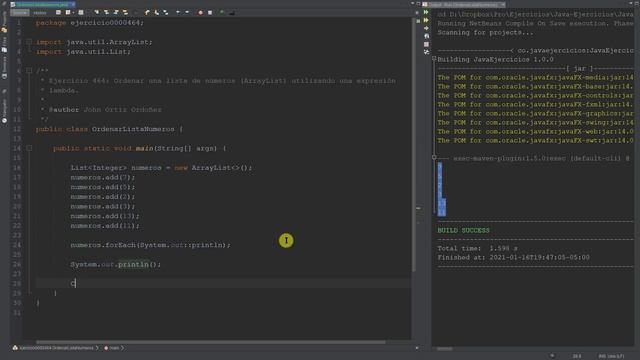
Task: Place cursor in System.out.println() line
Action: click(x=116, y=264)
